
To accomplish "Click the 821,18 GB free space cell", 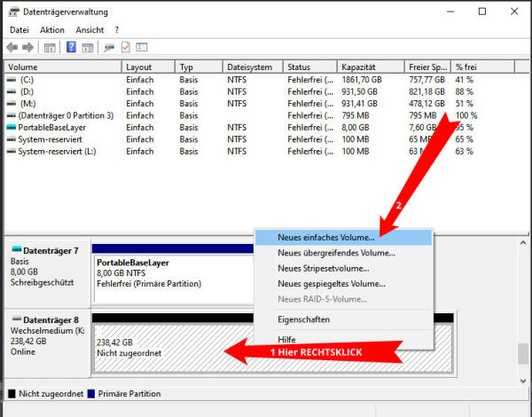I will [x=426, y=91].
